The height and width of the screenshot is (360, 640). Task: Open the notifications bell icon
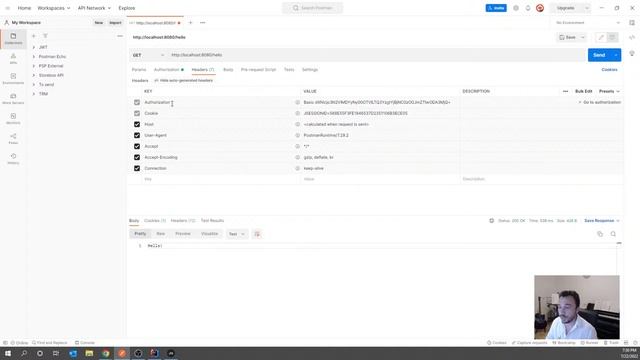pos(528,8)
